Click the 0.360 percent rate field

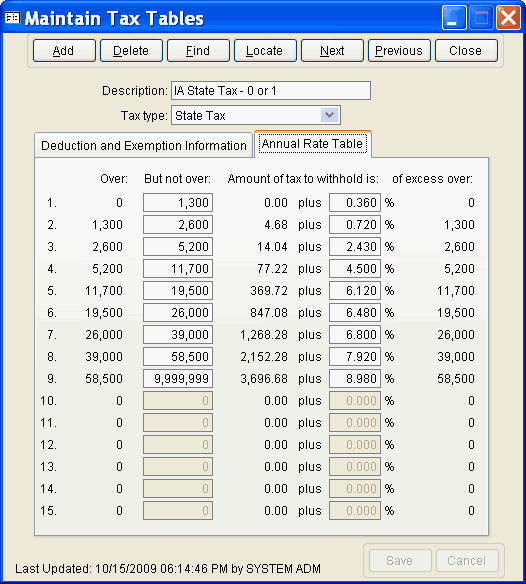355,203
